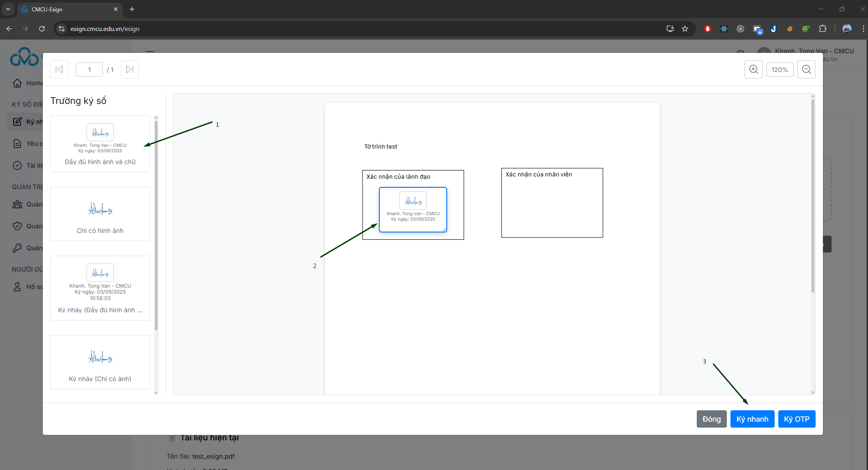Open a new browser tab

[x=132, y=9]
